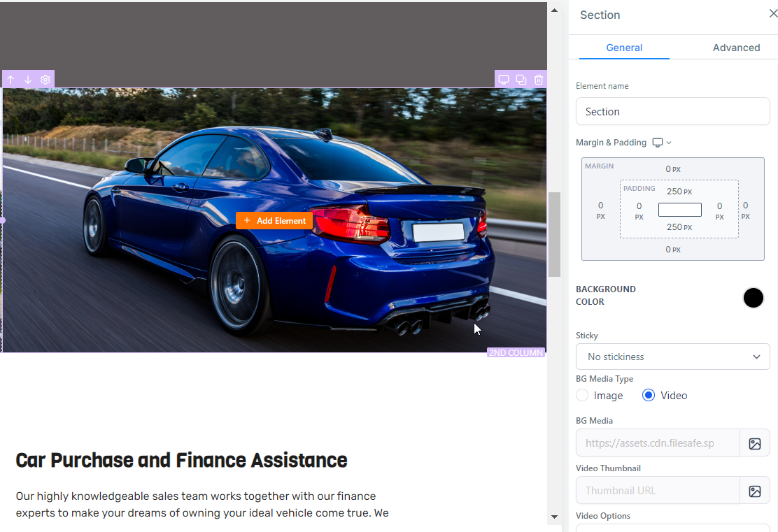
Task: Edit the Element name field
Action: (672, 112)
